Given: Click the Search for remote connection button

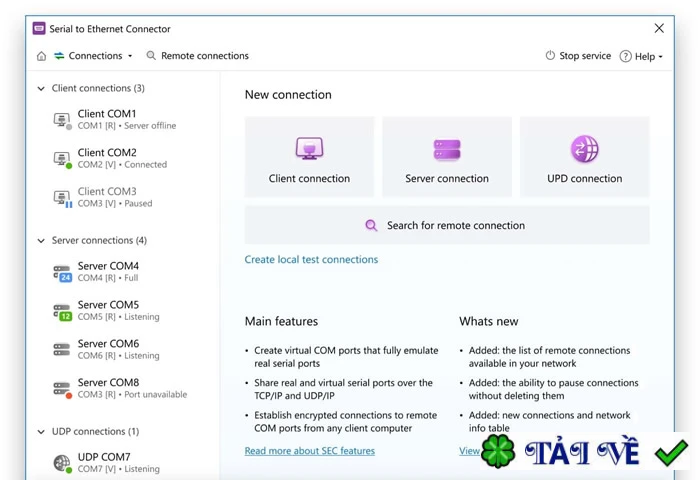Looking at the screenshot, I should click(x=447, y=225).
